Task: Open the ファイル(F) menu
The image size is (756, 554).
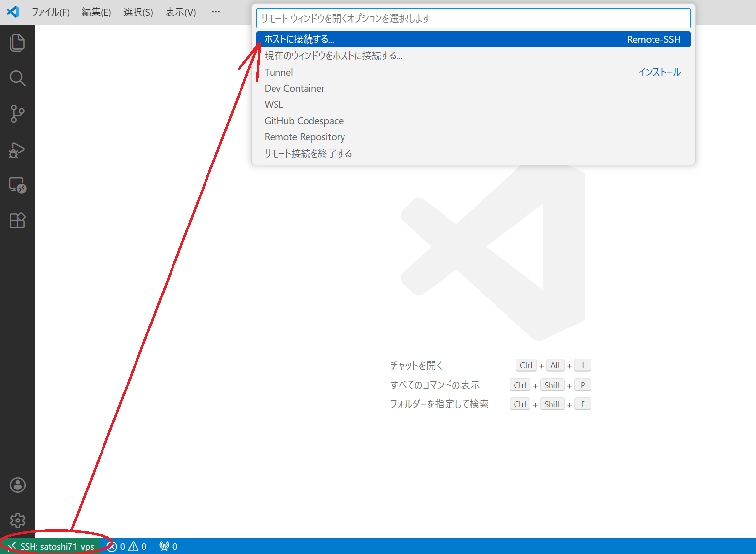Action: (51, 12)
